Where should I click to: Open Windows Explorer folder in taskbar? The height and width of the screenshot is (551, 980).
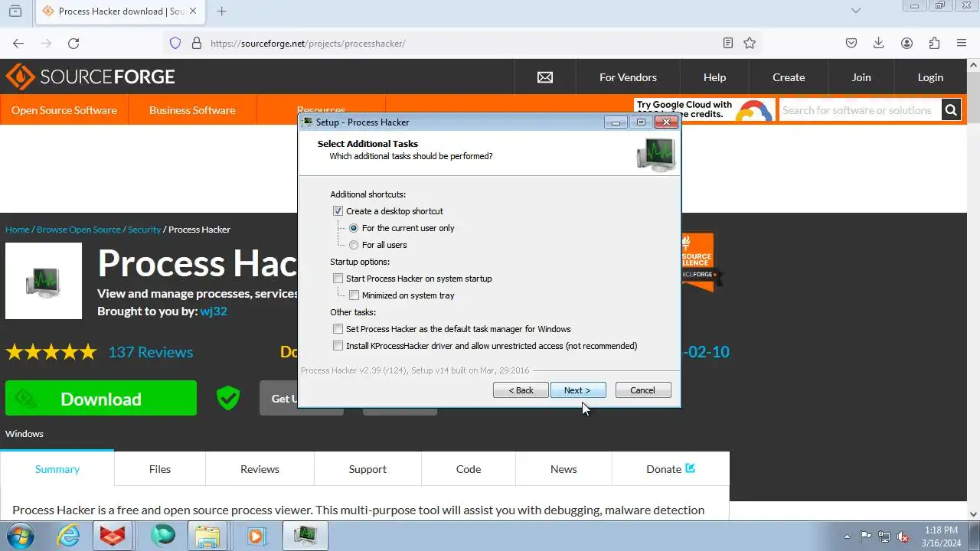coord(207,536)
